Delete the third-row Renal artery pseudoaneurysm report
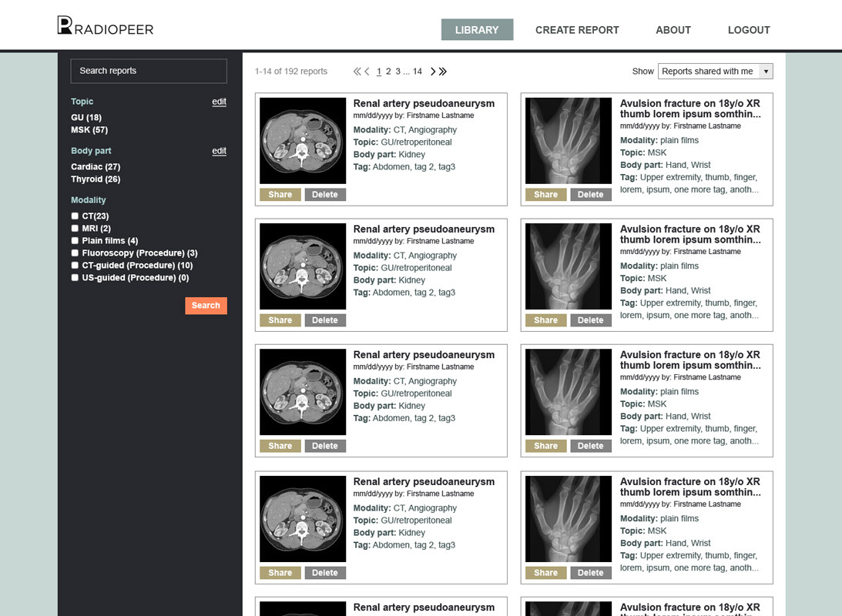Screen dimensions: 842x616 pyautogui.click(x=325, y=445)
